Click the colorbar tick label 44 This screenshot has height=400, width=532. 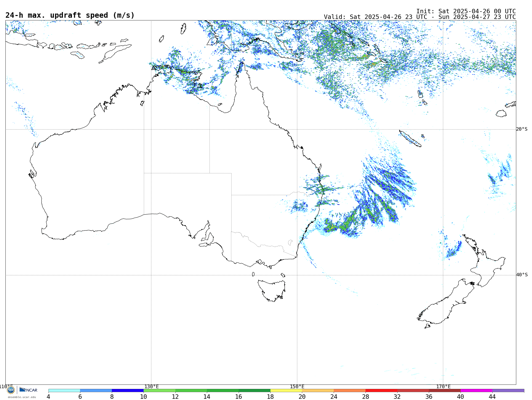pos(492,397)
